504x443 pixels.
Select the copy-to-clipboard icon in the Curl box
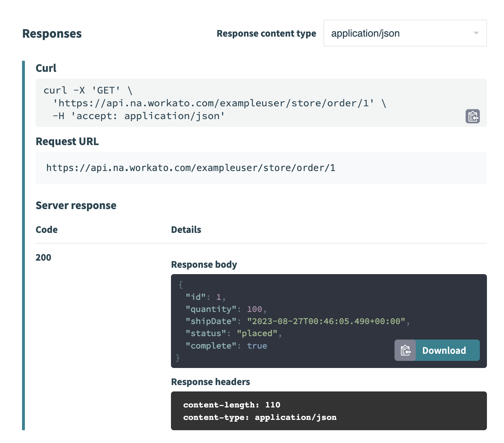(473, 116)
